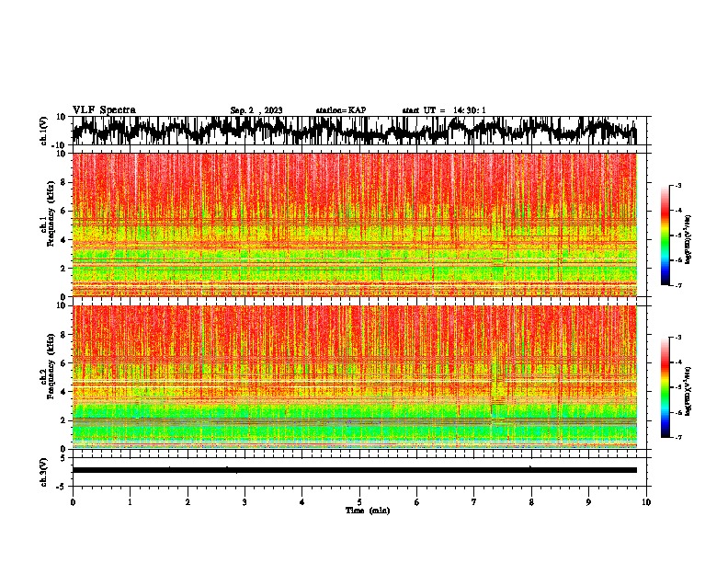This screenshot has width=728, height=563.
Task: Click the "8" kHz tick on ch.2 frequency axis
Action: tap(64, 335)
